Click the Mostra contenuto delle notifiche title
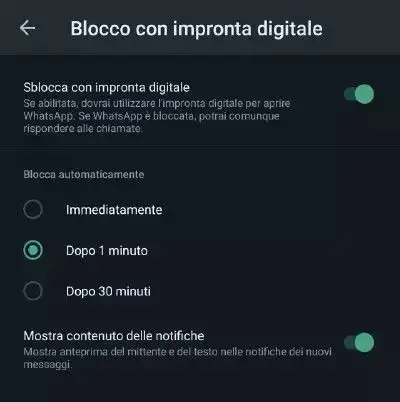400x402 pixels. coord(114,336)
